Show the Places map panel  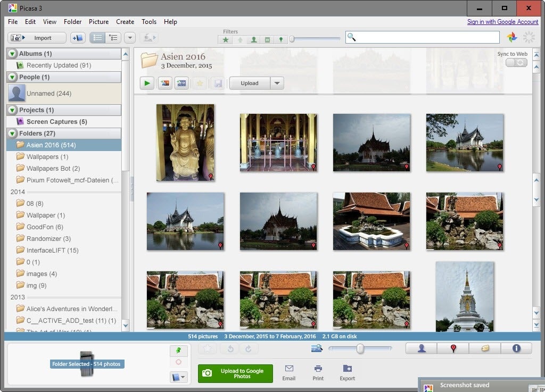click(453, 348)
